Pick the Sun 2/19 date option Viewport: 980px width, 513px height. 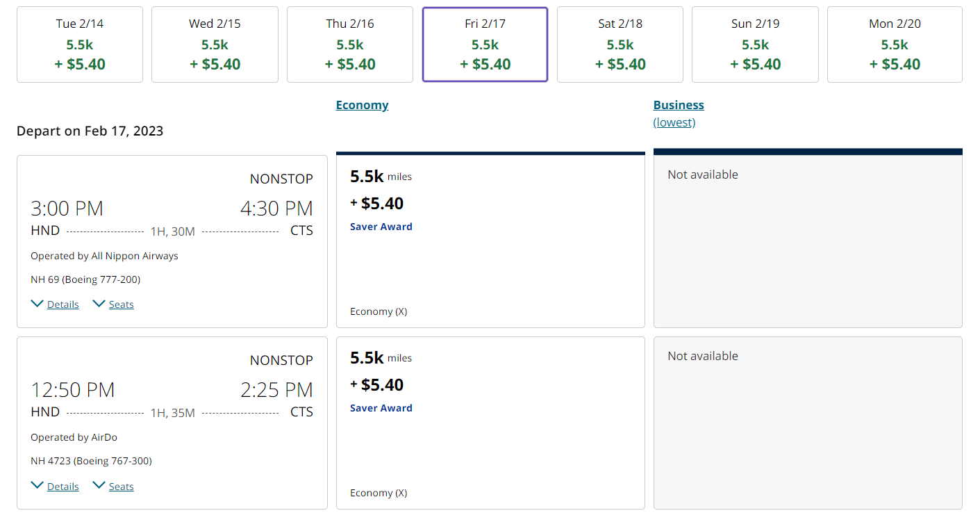click(755, 44)
